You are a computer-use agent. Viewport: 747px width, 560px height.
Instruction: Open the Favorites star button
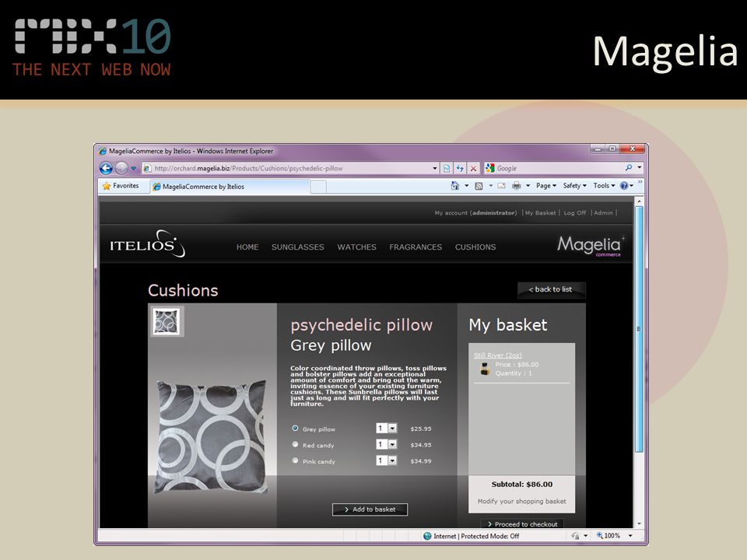click(121, 186)
